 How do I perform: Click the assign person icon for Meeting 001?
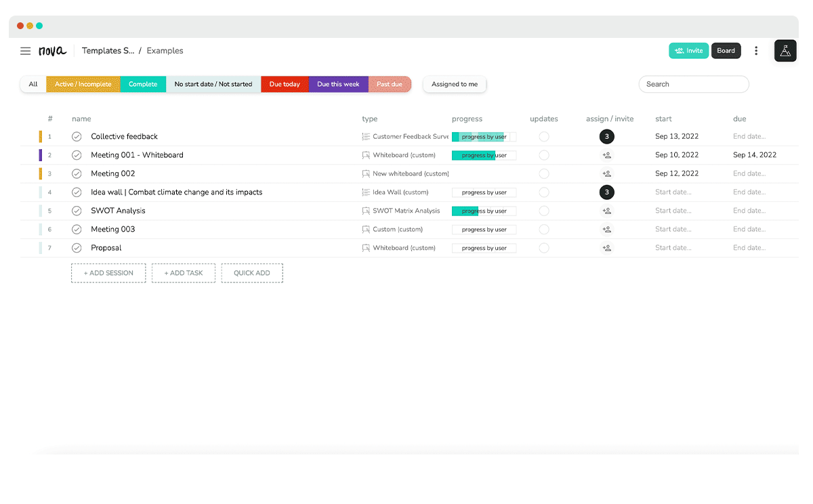pyautogui.click(x=606, y=154)
